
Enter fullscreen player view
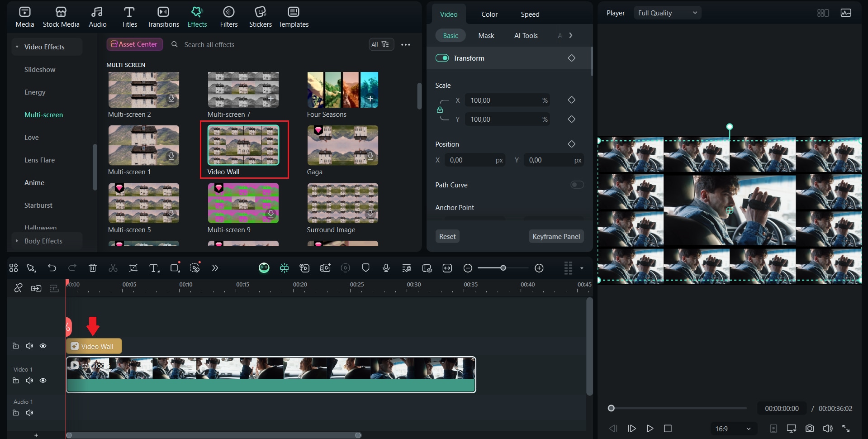point(846,428)
